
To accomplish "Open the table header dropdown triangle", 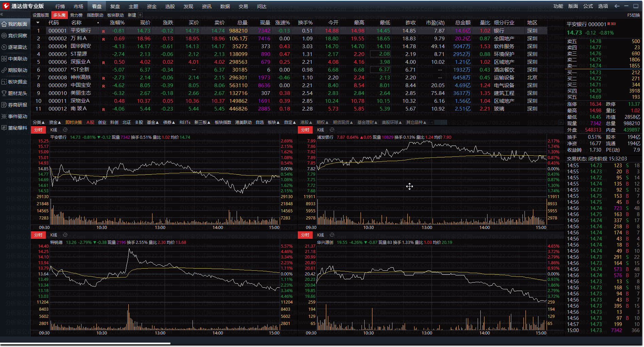I will pyautogui.click(x=38, y=23).
